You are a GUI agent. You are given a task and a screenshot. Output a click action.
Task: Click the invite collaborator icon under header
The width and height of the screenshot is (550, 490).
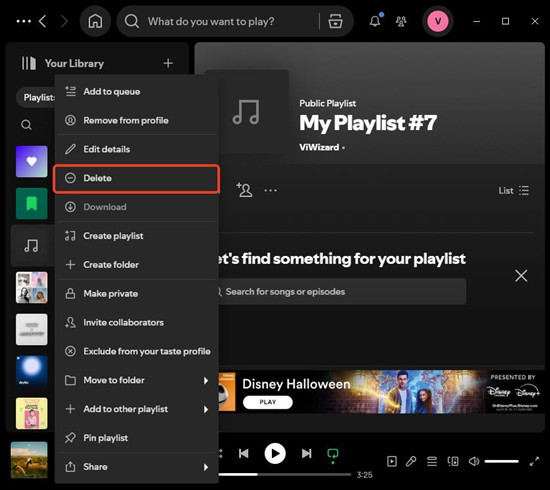(244, 190)
